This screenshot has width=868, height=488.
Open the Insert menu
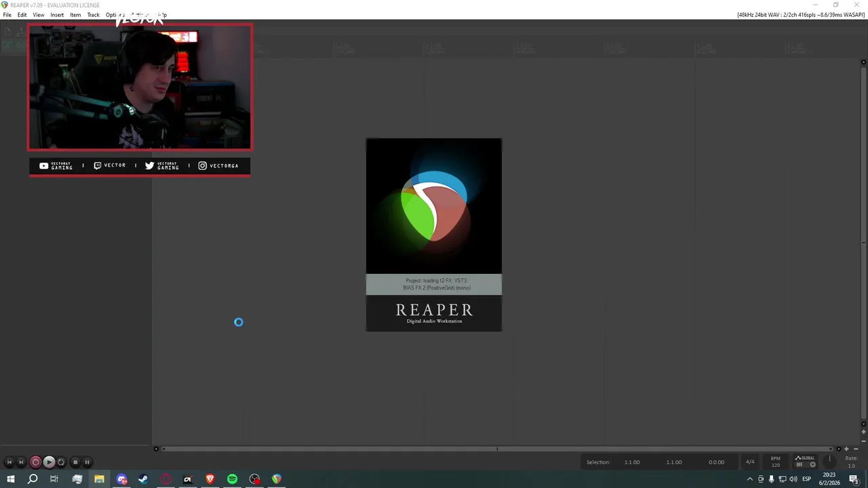(x=57, y=15)
